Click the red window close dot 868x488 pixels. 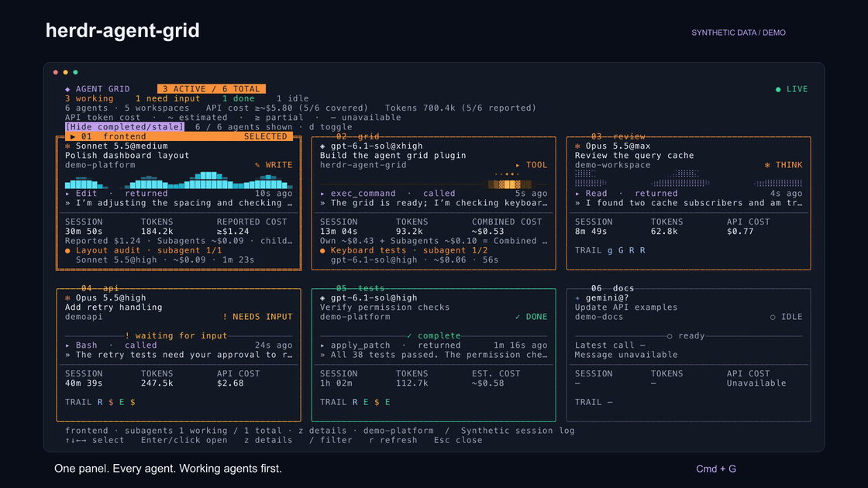(x=55, y=73)
